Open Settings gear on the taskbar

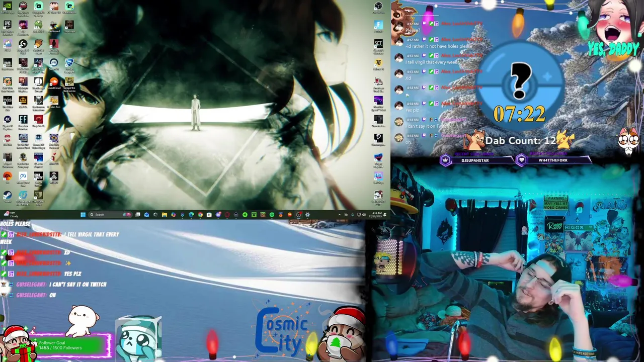pyautogui.click(x=307, y=215)
